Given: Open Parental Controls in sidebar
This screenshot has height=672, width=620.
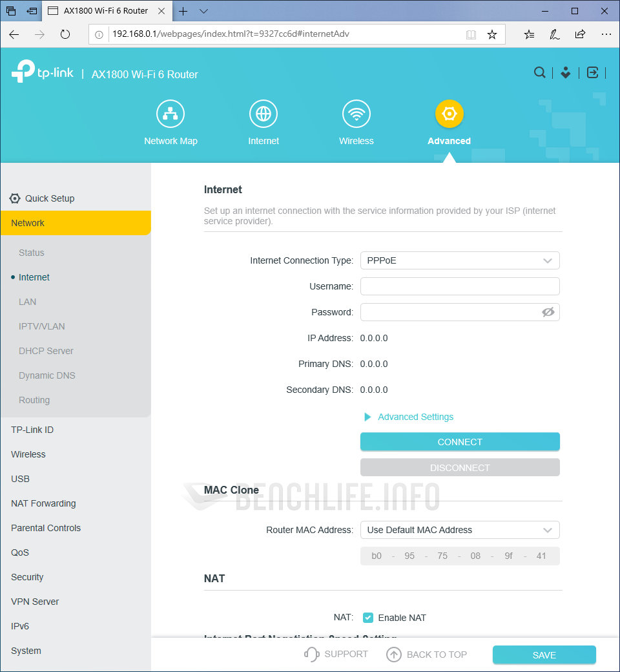Looking at the screenshot, I should coord(46,528).
